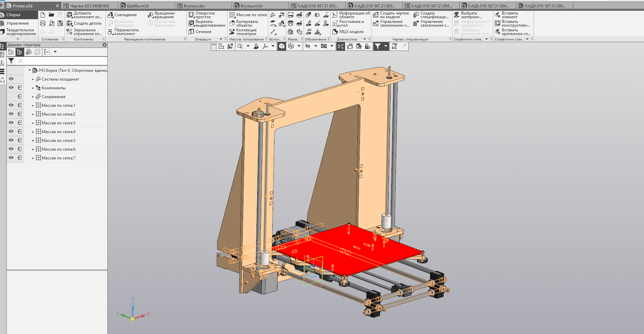The width and height of the screenshot is (644, 334).
Task: Click Вставить крепежное соединение
Action: [513, 32]
